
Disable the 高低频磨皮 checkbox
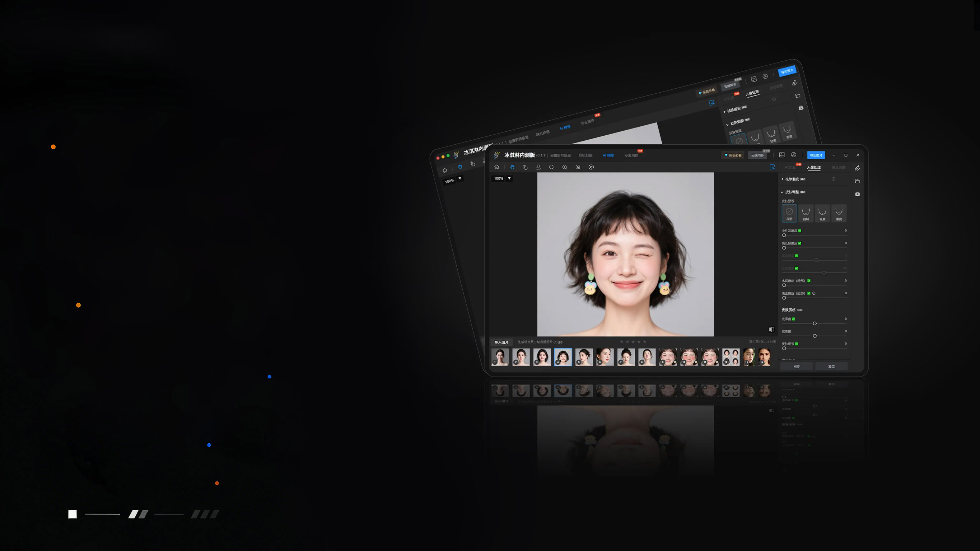point(801,243)
